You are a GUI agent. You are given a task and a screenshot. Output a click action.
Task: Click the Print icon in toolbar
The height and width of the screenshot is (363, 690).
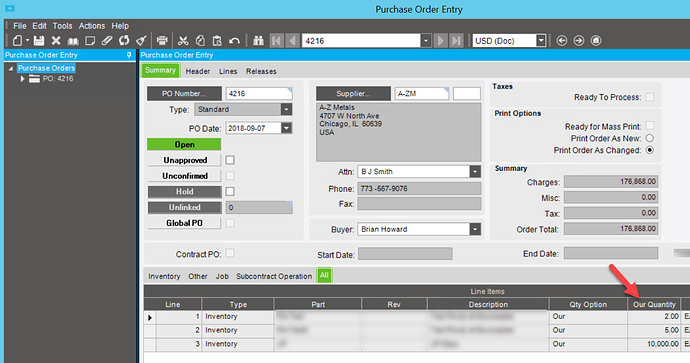coord(162,41)
